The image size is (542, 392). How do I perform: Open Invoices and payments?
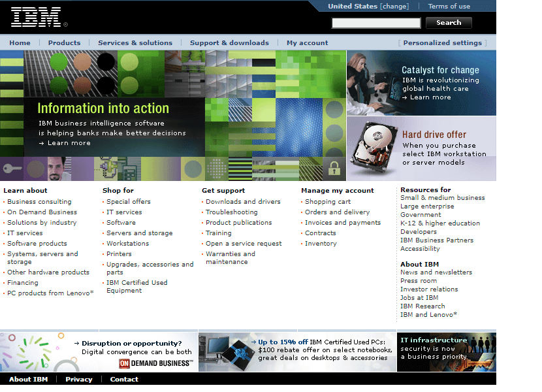tap(343, 223)
